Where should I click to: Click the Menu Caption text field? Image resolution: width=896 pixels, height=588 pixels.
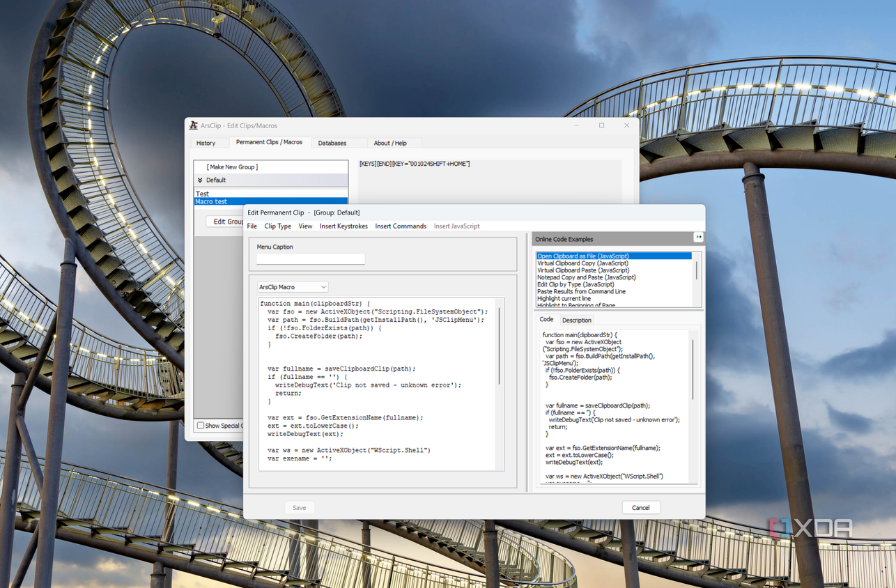point(311,259)
